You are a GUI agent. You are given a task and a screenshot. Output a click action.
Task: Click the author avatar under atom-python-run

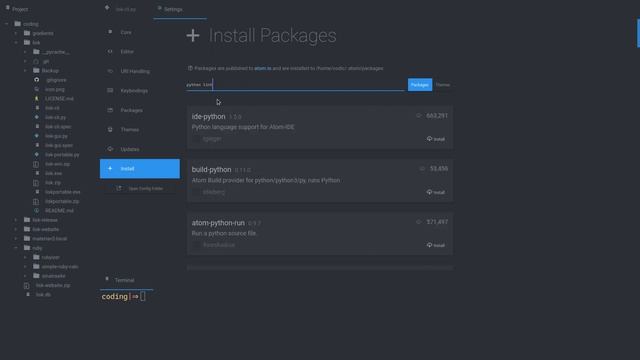point(196,245)
